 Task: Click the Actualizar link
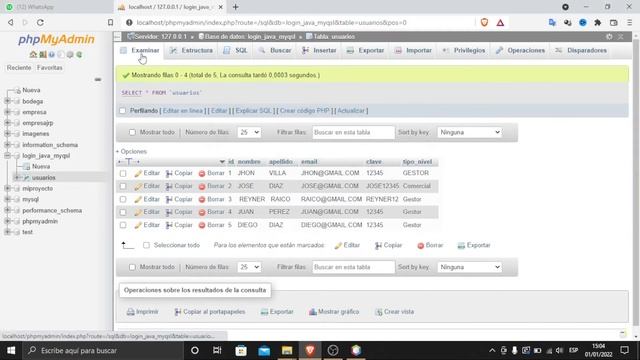(x=351, y=111)
